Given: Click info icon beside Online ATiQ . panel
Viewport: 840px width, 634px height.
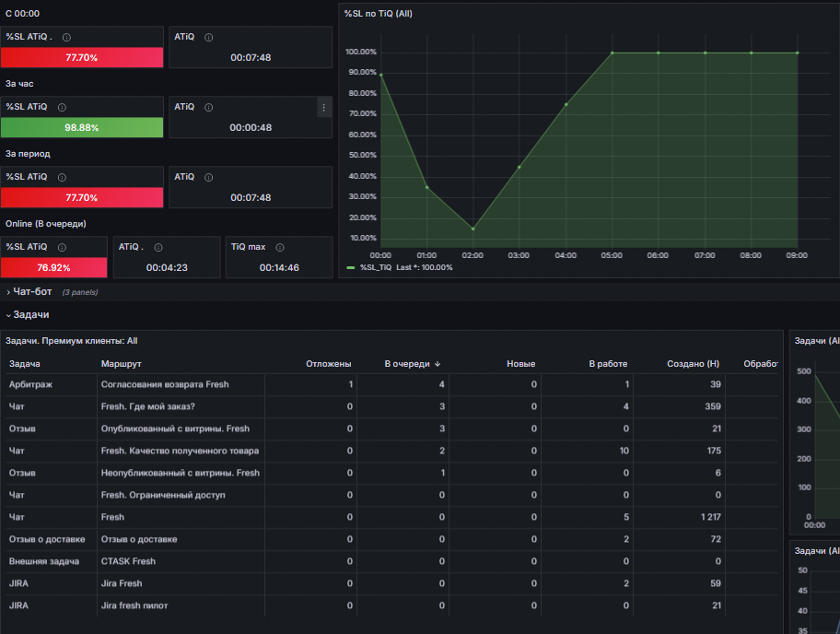Looking at the screenshot, I should [x=158, y=248].
